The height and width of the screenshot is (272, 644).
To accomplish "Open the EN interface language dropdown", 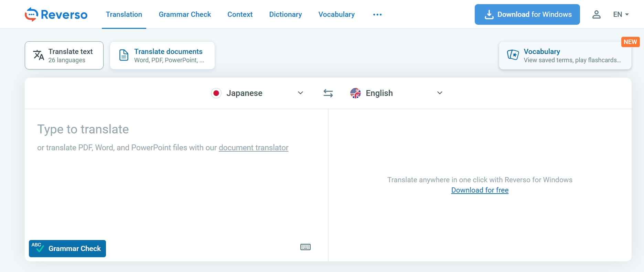I will click(x=621, y=14).
